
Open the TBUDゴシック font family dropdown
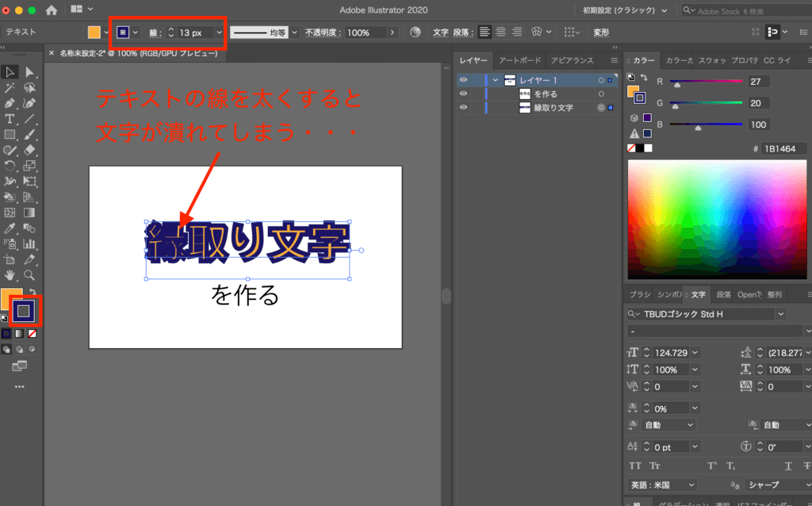click(x=781, y=314)
